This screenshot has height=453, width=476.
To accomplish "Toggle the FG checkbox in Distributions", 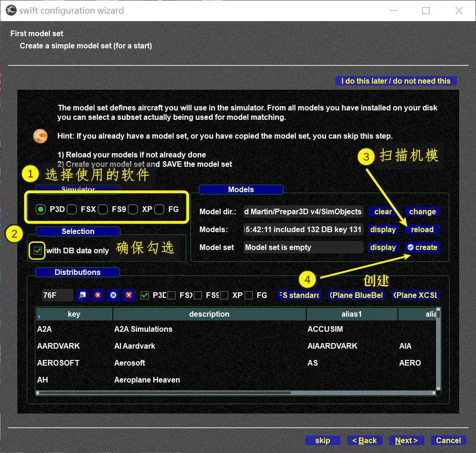I will (249, 295).
